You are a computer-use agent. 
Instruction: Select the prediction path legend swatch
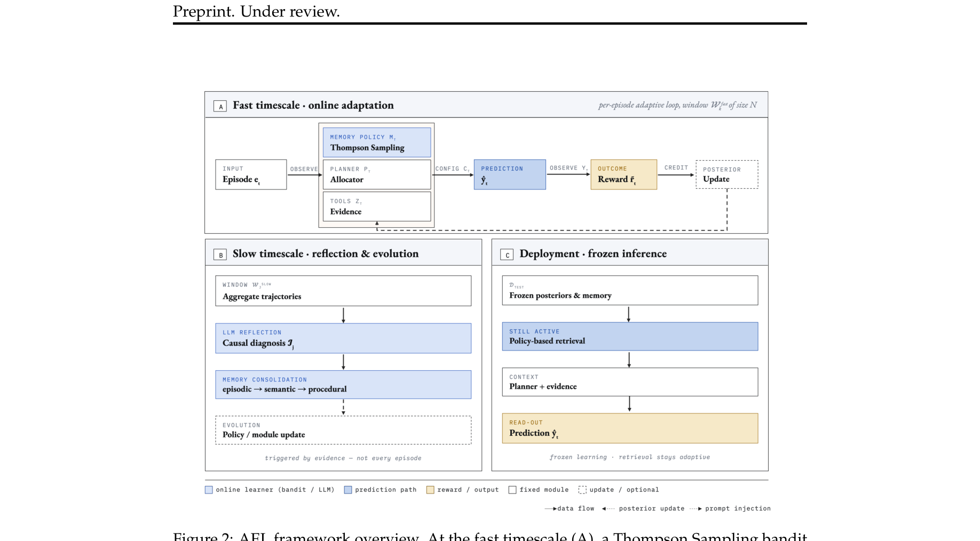(348, 490)
